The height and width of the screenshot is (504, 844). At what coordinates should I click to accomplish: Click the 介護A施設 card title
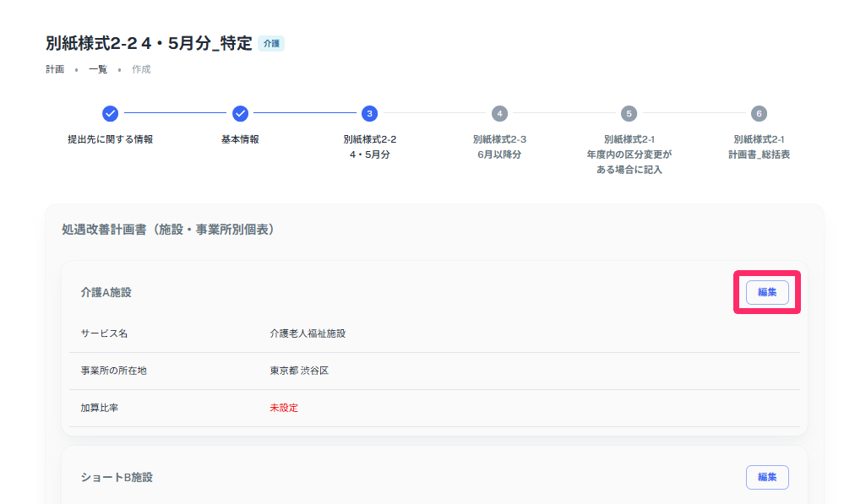106,292
